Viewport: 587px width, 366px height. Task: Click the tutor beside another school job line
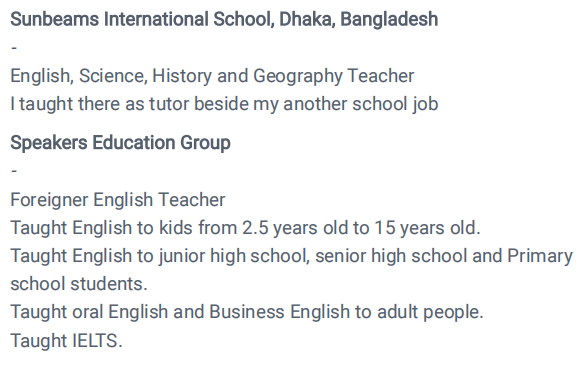click(224, 104)
